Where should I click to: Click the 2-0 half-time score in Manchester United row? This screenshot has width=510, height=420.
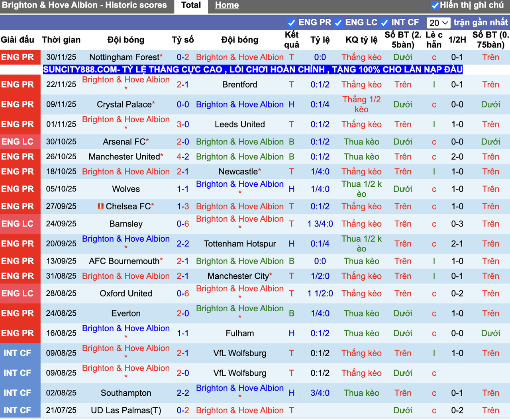coord(457,157)
